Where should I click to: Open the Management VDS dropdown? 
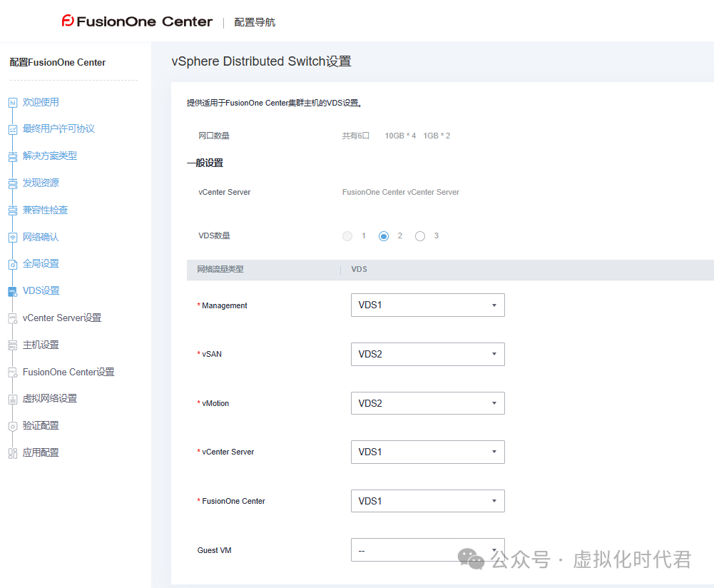click(427, 305)
